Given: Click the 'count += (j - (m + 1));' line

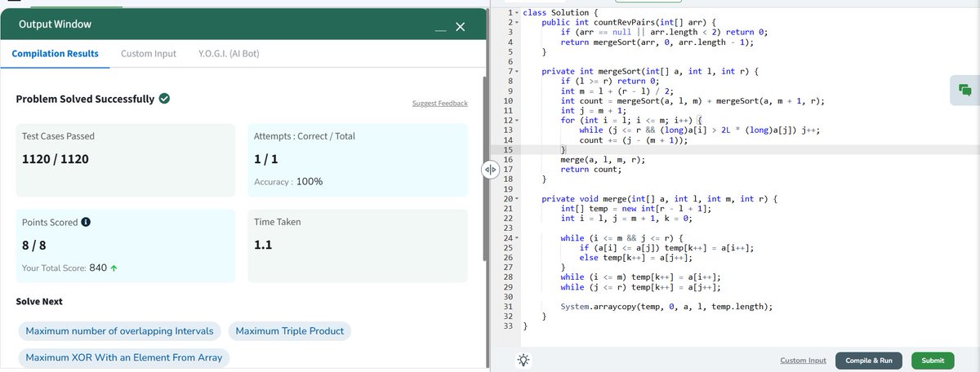Looking at the screenshot, I should point(633,140).
